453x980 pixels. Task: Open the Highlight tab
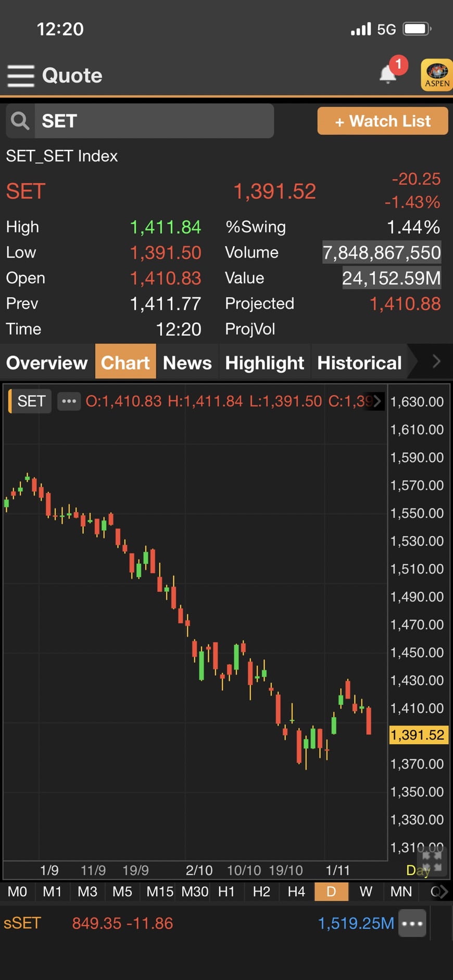[x=265, y=363]
